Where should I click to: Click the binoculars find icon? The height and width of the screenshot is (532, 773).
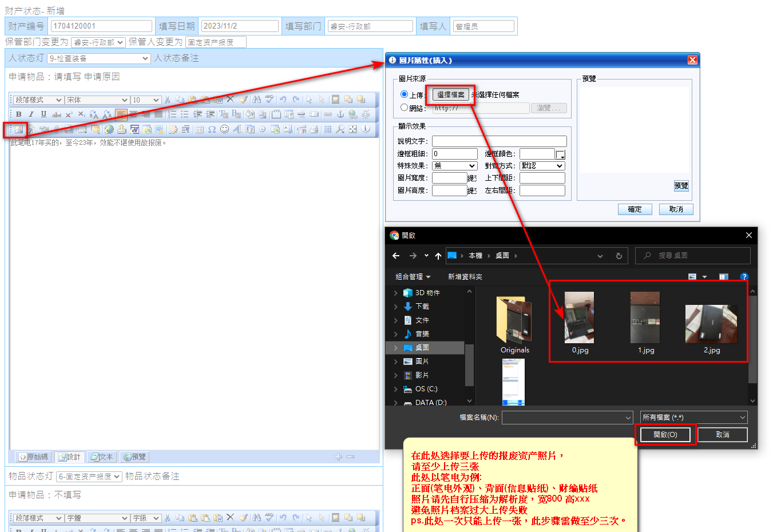(256, 100)
